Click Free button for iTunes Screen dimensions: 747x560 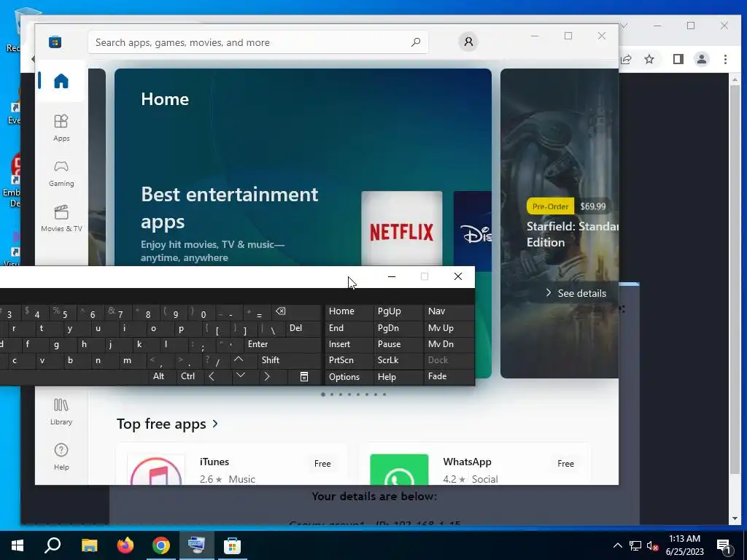(x=322, y=464)
